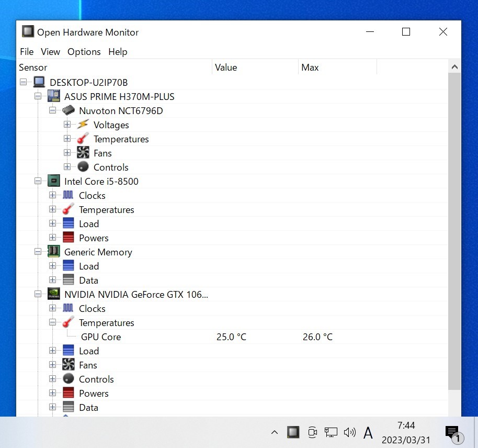Click the NVIDIA Temperatures thermometer icon
478x448 pixels.
click(x=69, y=322)
